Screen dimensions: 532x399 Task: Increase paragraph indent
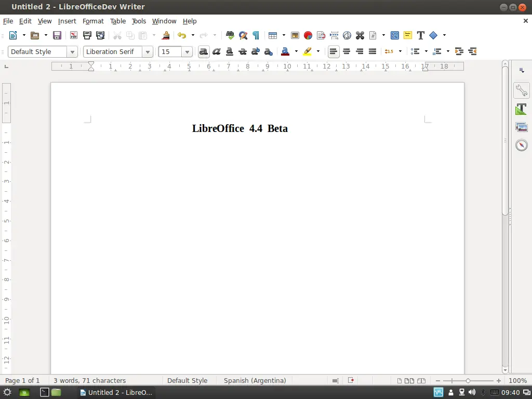pyautogui.click(x=459, y=51)
